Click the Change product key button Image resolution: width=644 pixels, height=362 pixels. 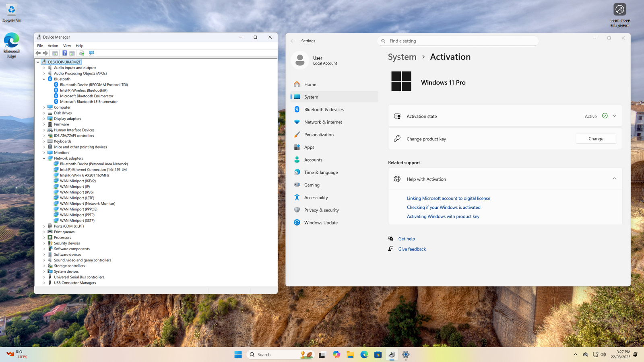pos(596,139)
